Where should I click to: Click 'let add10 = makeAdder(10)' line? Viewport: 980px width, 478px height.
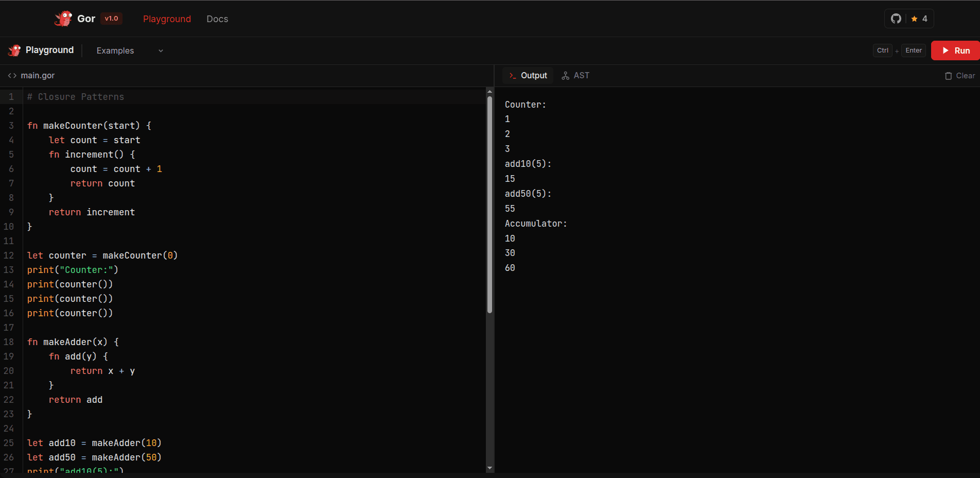pyautogui.click(x=94, y=443)
